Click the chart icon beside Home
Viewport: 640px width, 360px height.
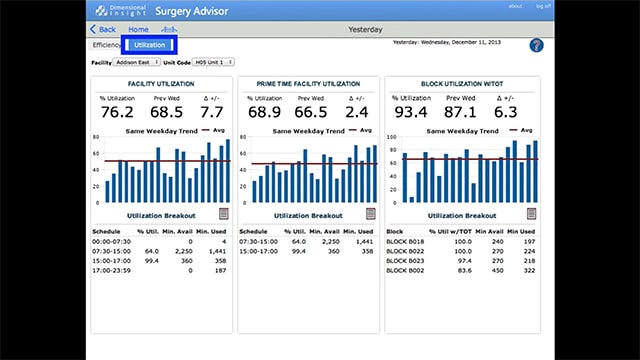click(169, 29)
